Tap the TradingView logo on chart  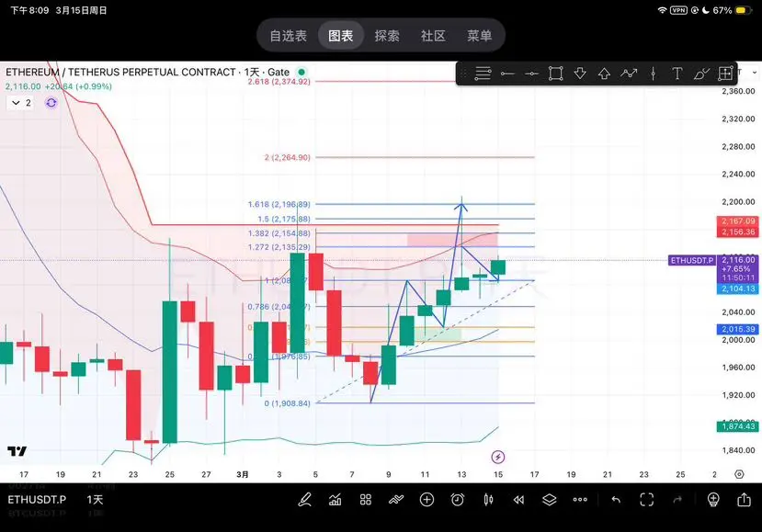(17, 451)
